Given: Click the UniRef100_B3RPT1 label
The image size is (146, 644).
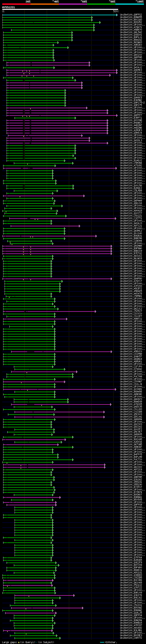Looking at the screenshot, I should (x=131, y=118).
